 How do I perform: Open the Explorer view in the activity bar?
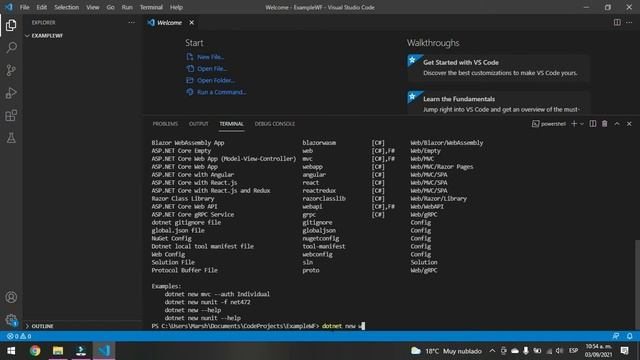pos(11,25)
